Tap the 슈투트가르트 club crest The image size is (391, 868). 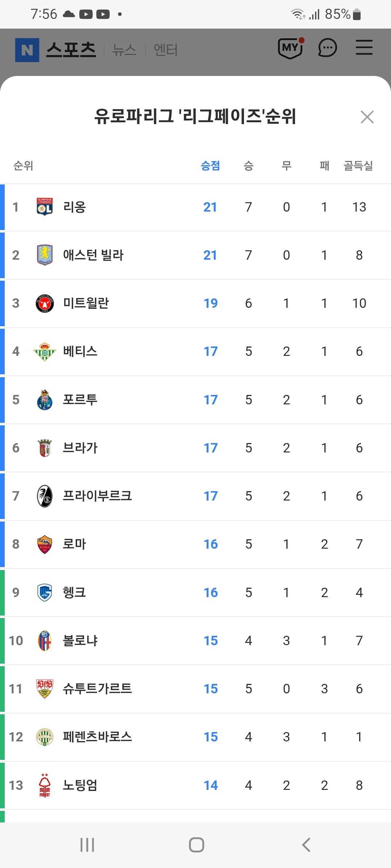(x=45, y=689)
